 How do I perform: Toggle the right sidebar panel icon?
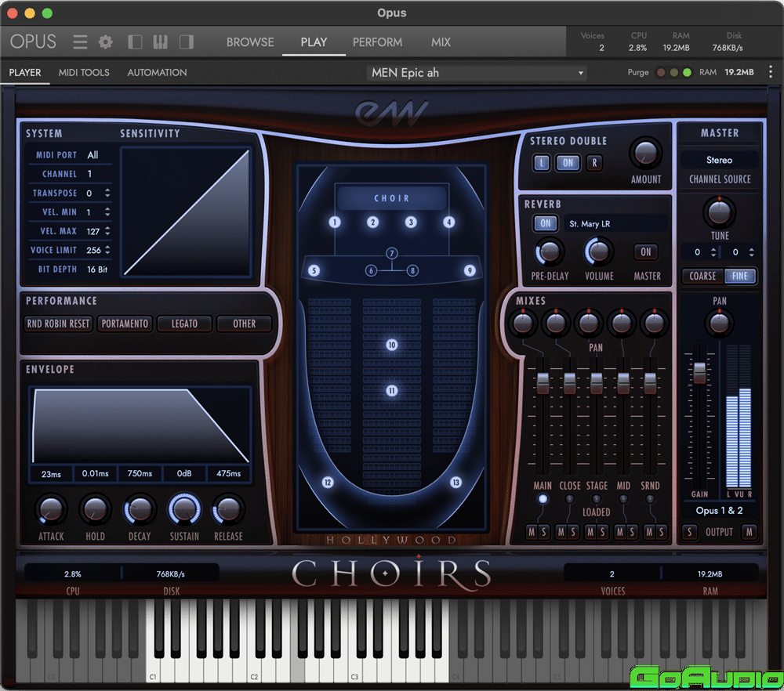[186, 42]
